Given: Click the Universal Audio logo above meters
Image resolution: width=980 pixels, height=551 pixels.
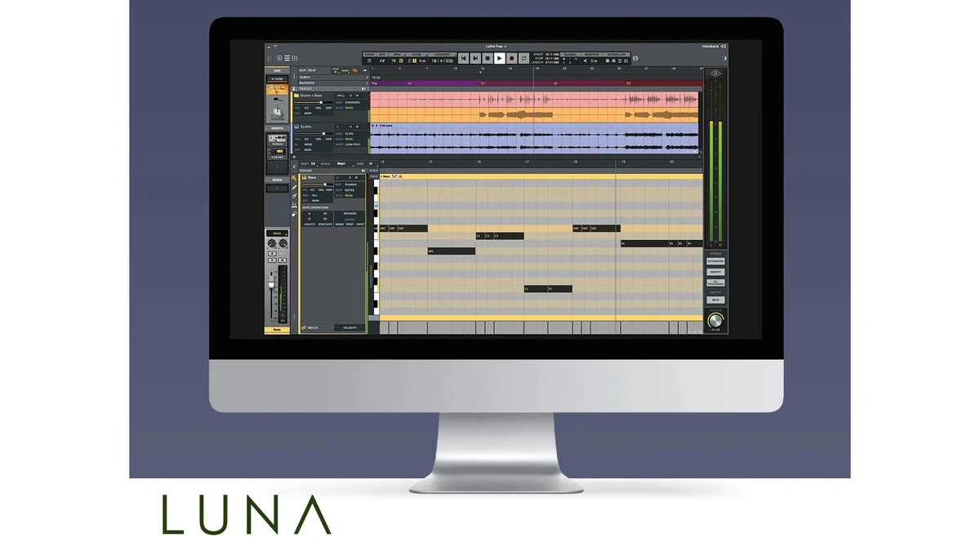Looking at the screenshot, I should [x=716, y=74].
